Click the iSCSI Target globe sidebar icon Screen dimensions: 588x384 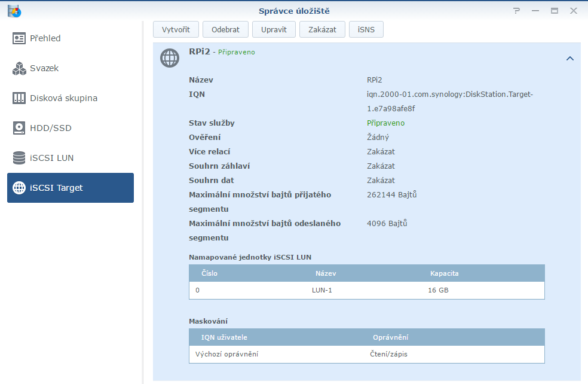click(19, 188)
